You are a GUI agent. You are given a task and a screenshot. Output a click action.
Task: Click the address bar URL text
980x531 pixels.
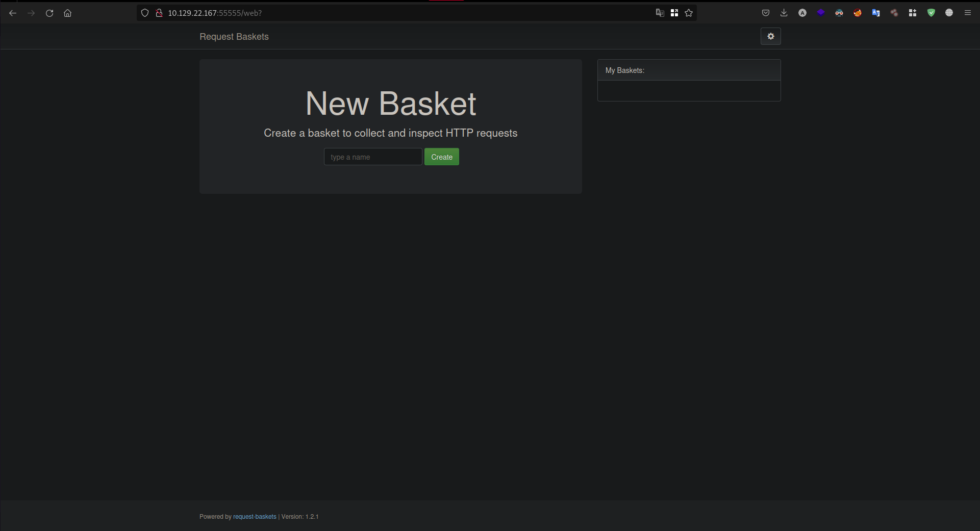pyautogui.click(x=214, y=13)
